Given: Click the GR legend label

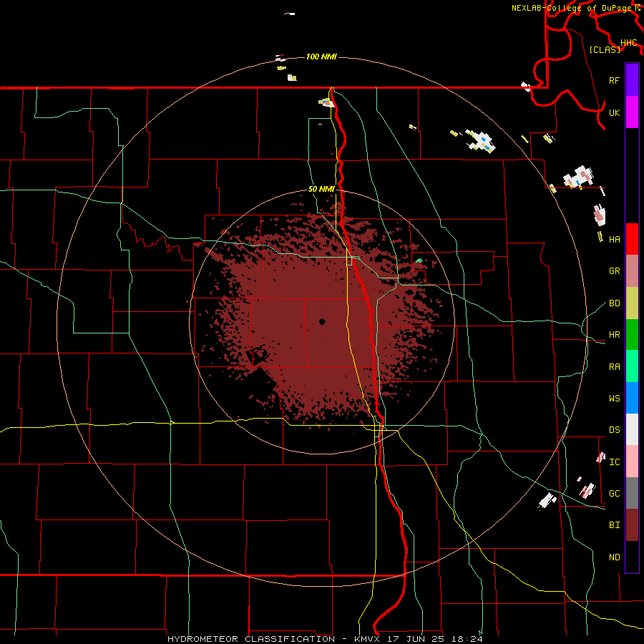Looking at the screenshot, I should point(614,271).
